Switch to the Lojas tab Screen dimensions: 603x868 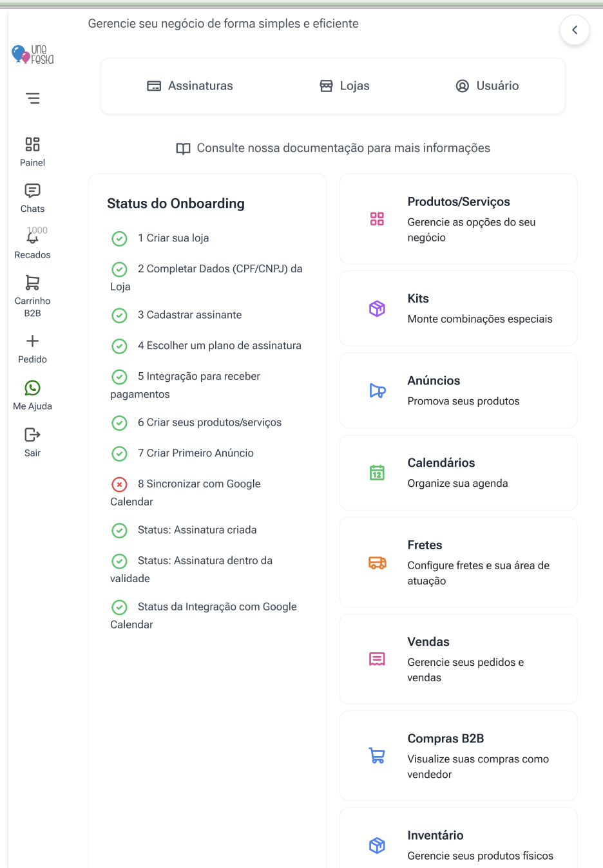pyautogui.click(x=345, y=86)
